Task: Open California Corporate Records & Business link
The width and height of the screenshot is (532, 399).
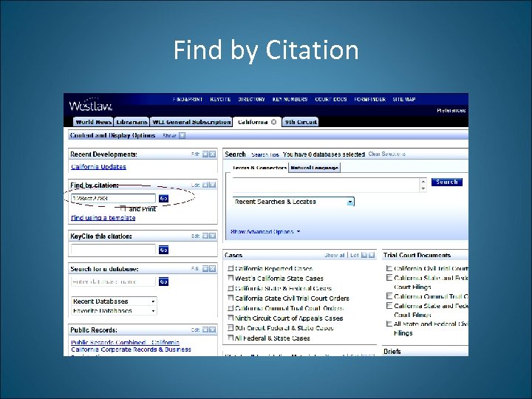Action: [131, 349]
